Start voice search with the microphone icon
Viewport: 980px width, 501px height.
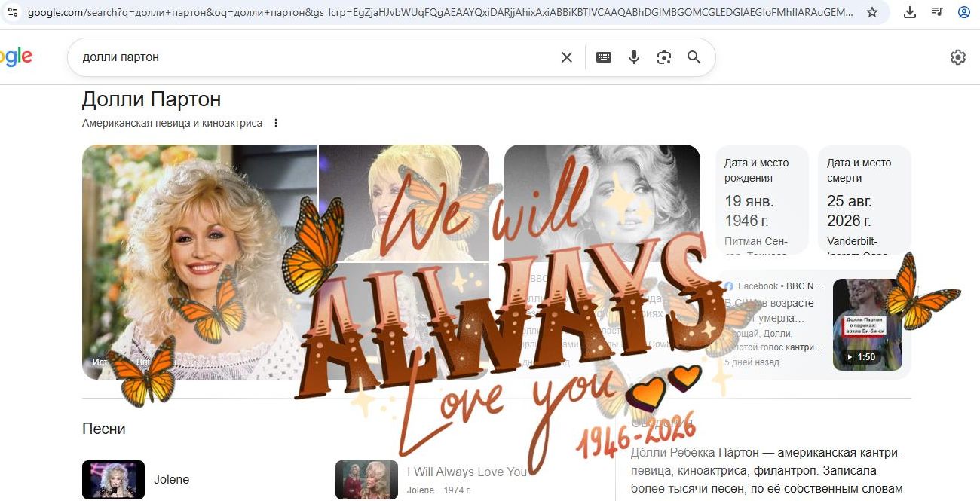click(x=634, y=57)
